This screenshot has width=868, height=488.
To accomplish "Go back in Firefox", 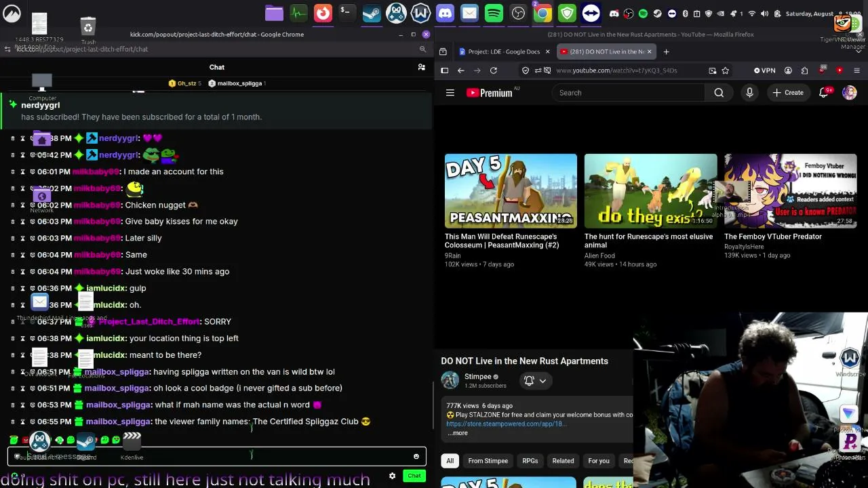I will coord(461,70).
